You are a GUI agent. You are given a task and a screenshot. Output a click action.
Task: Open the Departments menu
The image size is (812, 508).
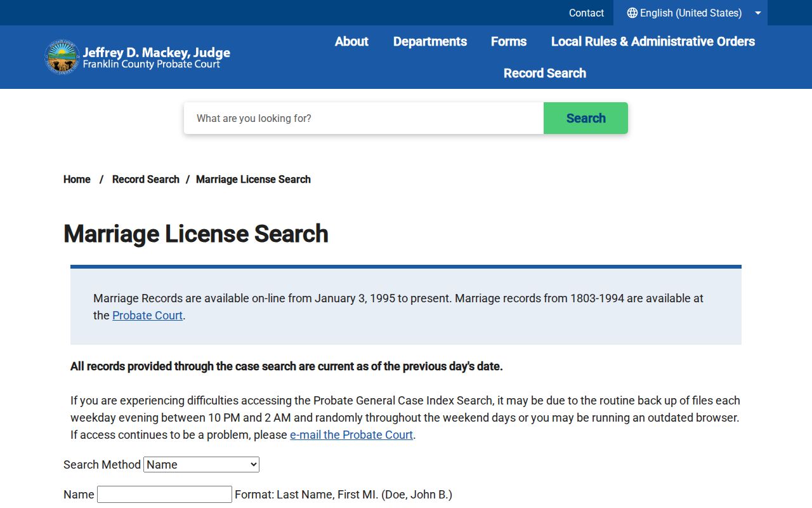coord(430,41)
